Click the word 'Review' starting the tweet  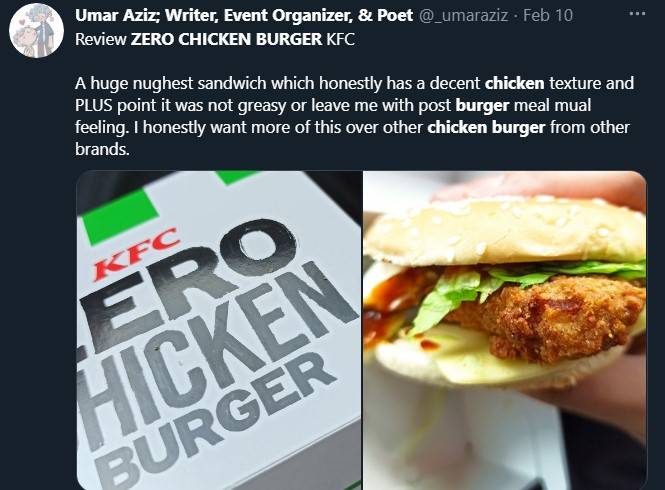pos(101,39)
